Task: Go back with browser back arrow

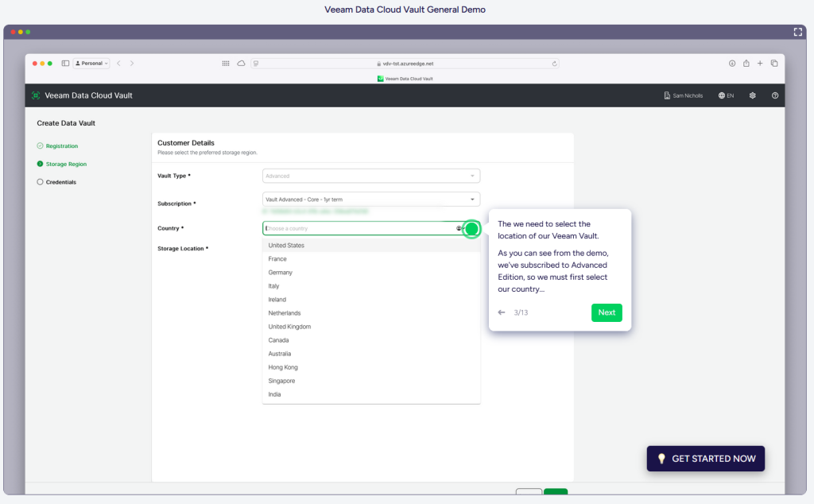Action: click(x=119, y=64)
